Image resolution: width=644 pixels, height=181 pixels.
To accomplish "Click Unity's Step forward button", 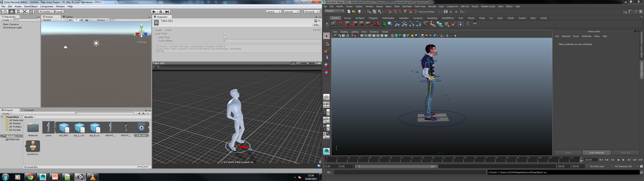I will click(x=167, y=12).
